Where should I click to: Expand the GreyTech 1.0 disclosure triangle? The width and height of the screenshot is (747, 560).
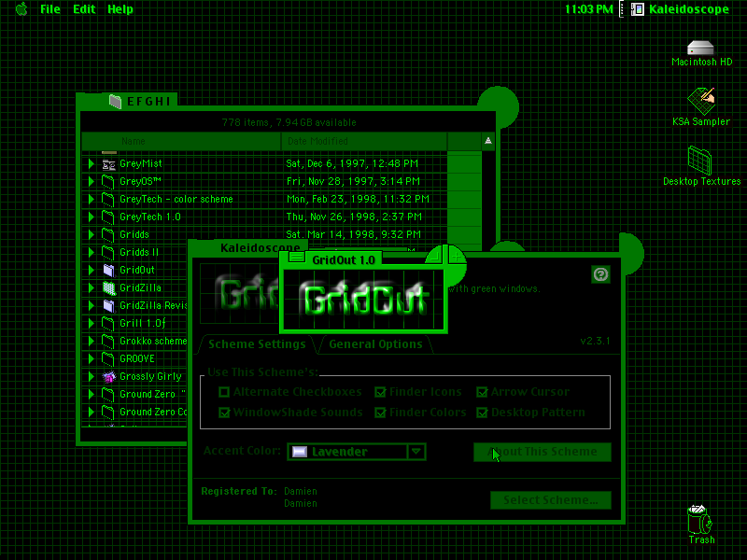pyautogui.click(x=91, y=217)
